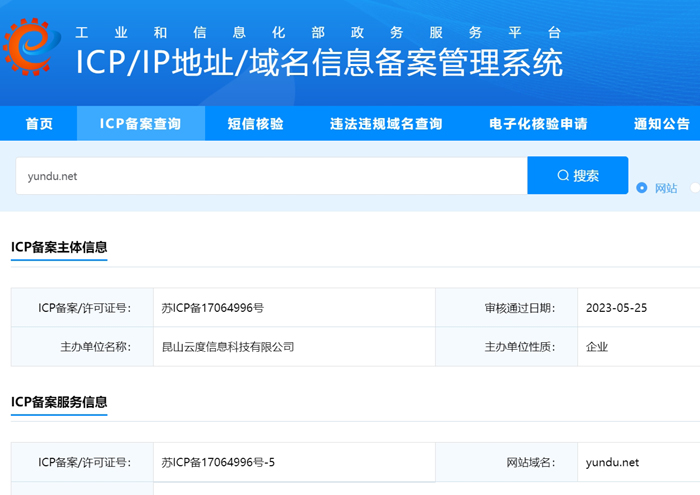Click approval date 2023-05-25

(x=616, y=308)
